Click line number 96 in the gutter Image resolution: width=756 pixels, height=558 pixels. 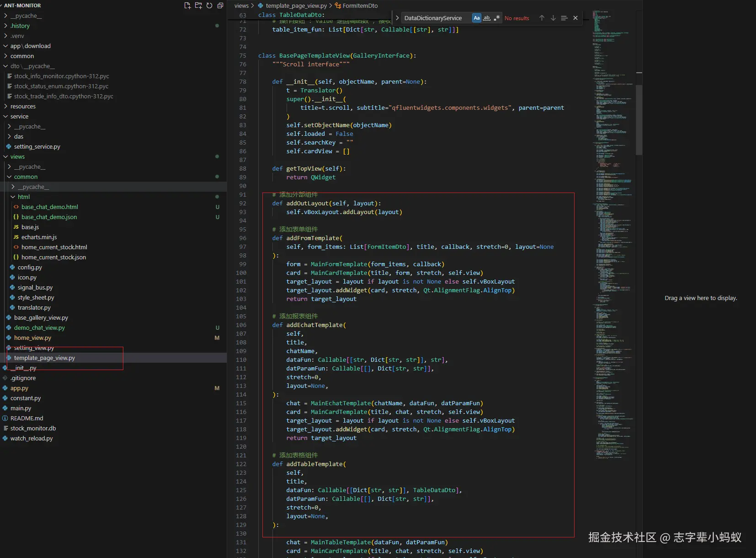tap(242, 238)
